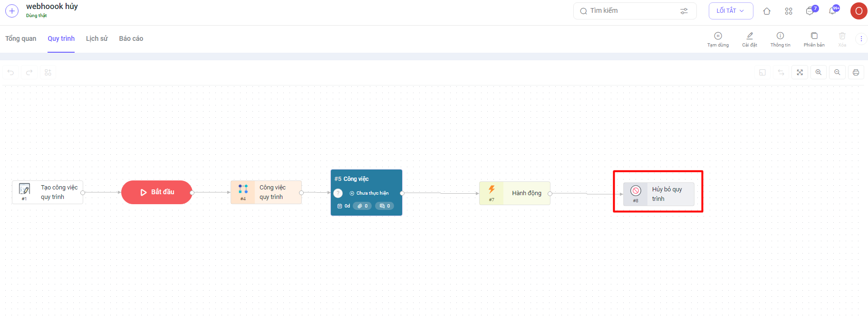The height and width of the screenshot is (321, 868).
Task: Open the three-dot more options menu
Action: tap(861, 39)
